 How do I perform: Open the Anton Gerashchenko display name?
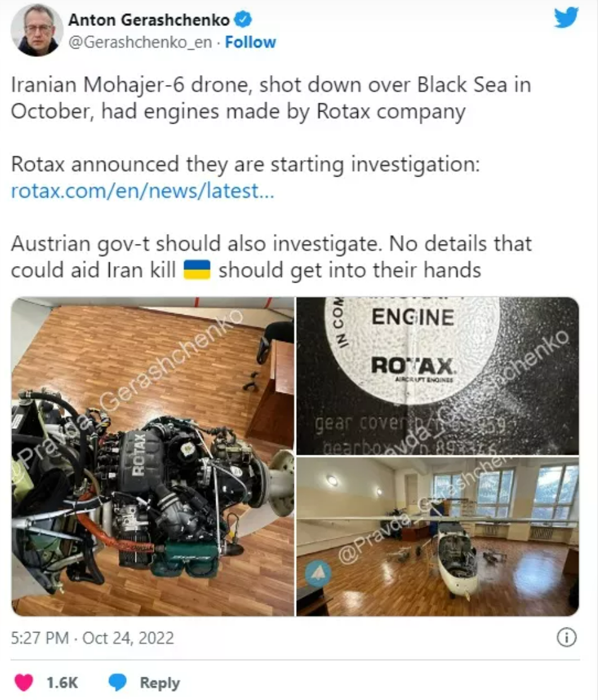[149, 20]
